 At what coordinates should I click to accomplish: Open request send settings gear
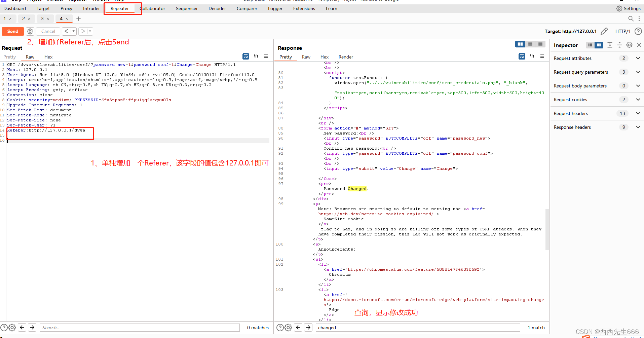[30, 31]
